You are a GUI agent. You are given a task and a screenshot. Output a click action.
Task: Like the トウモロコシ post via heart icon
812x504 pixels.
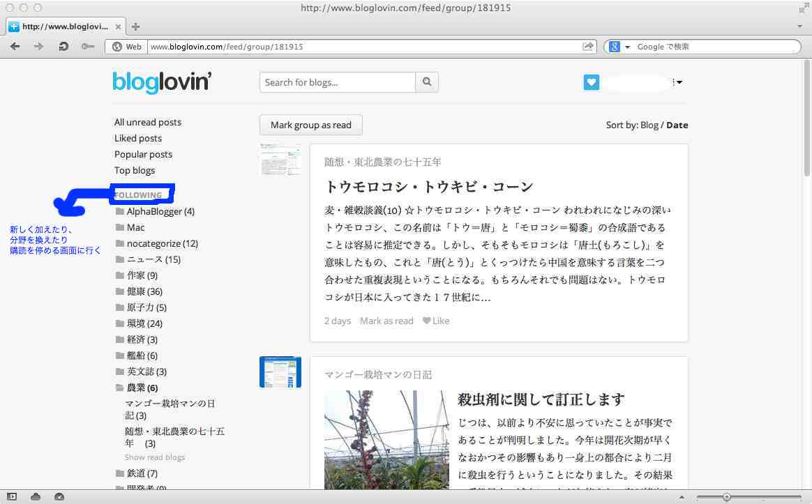point(436,321)
